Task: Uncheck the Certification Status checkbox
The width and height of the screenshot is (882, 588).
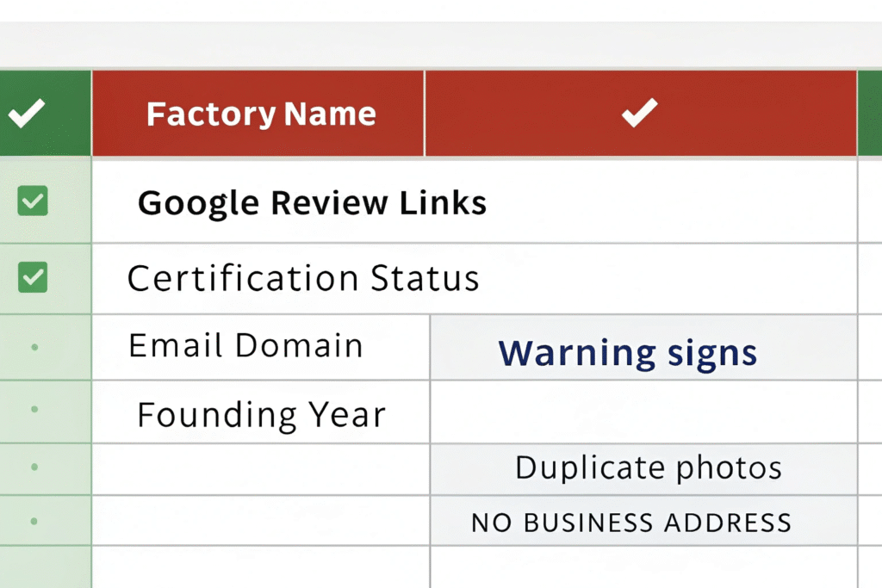Action: 33,277
